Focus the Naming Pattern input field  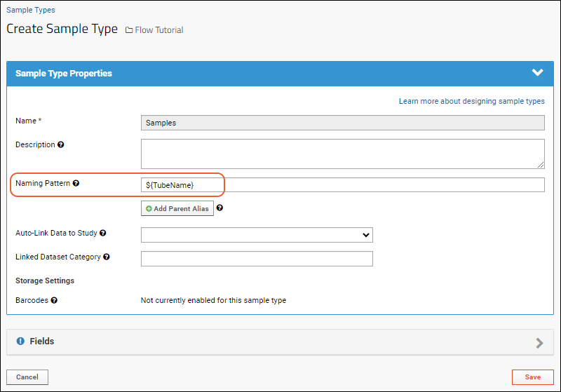[343, 185]
